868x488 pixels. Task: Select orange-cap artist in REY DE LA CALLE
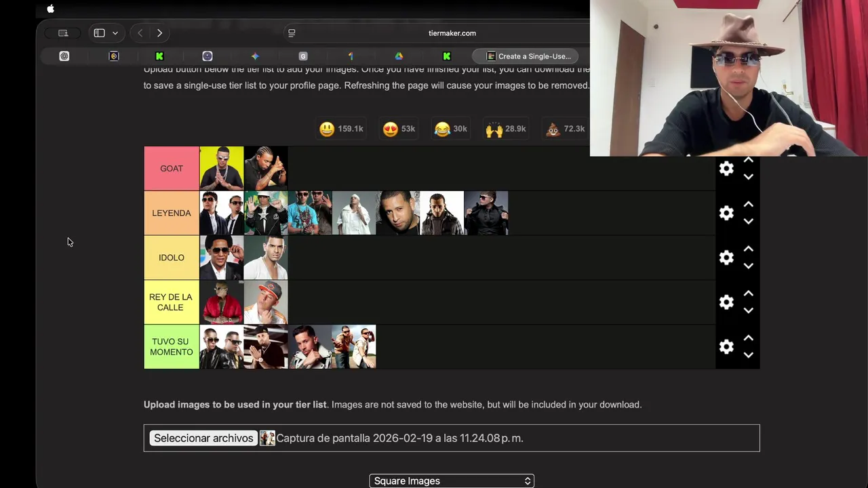[266, 302]
